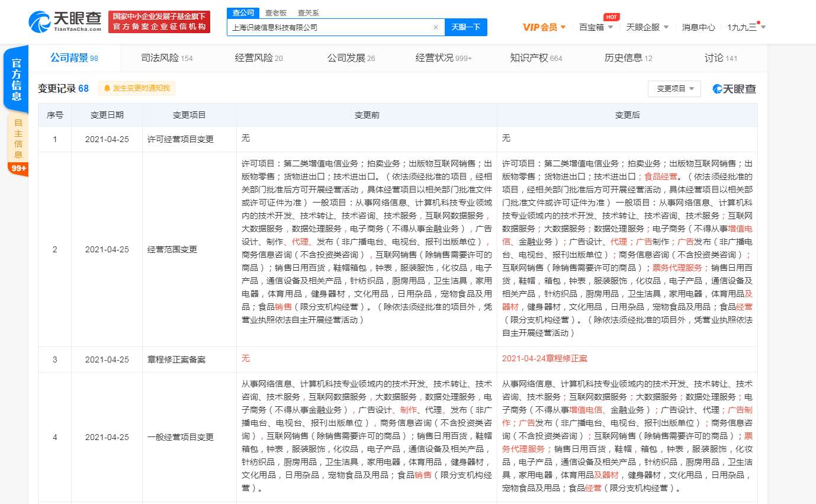Select the 官方信息 sidebar tab

coord(16,80)
